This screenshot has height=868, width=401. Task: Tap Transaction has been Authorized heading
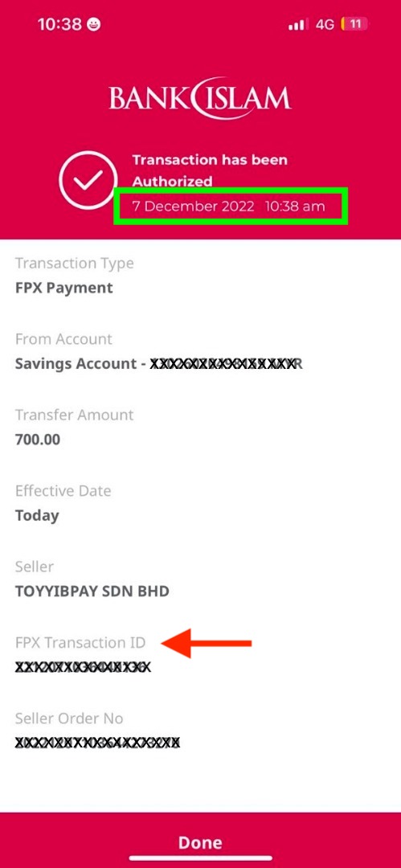coord(210,170)
